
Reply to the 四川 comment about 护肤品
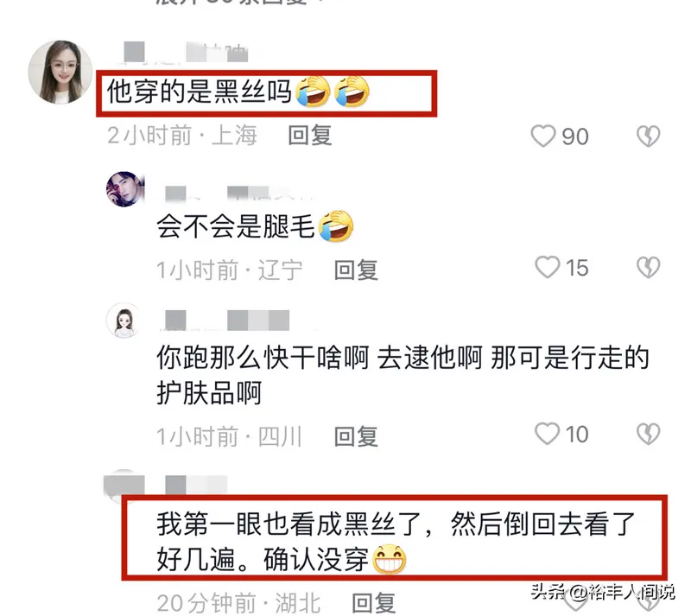[356, 436]
